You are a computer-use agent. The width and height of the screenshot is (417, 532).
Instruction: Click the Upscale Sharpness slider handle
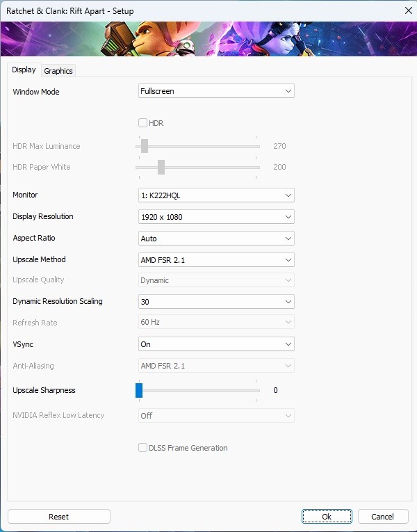point(139,390)
